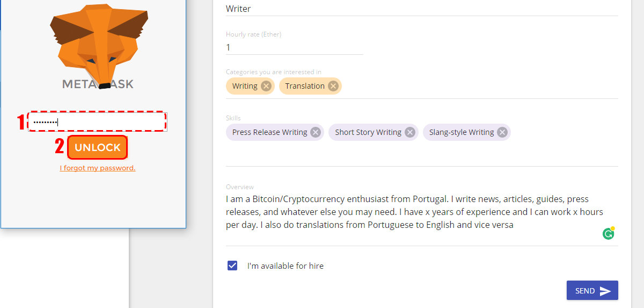Delete the Press Release Writing skill
The height and width of the screenshot is (308, 644).
pyautogui.click(x=316, y=132)
